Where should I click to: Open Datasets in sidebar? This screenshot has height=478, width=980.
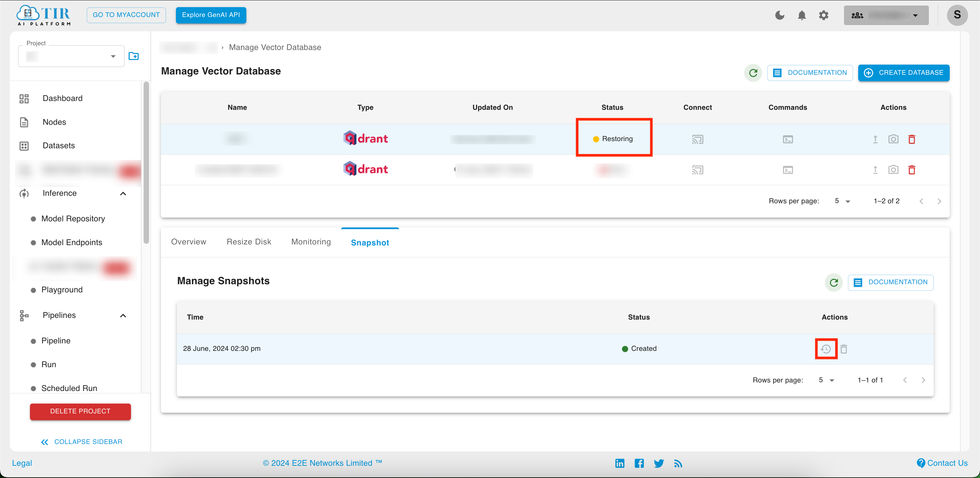click(59, 146)
